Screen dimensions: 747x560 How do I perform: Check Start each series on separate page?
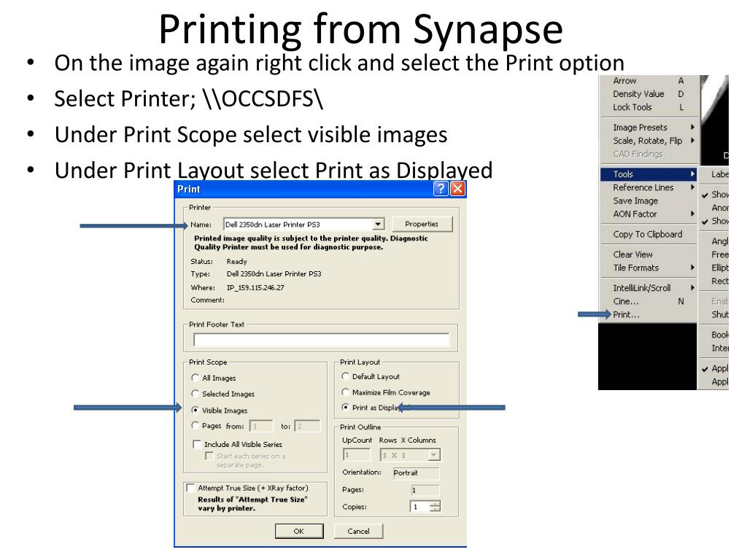(x=209, y=456)
